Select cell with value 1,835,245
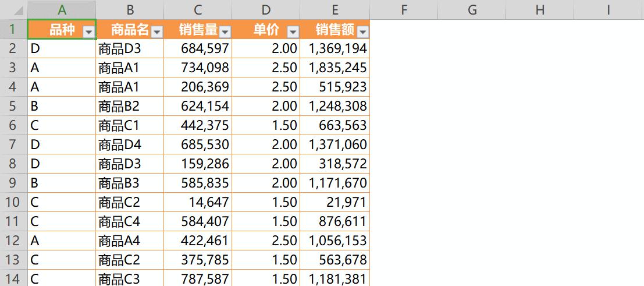Screen dimensions: 644x286 point(335,68)
